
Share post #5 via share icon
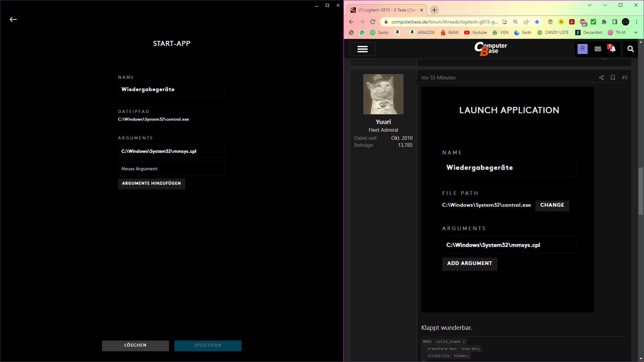[x=601, y=78]
